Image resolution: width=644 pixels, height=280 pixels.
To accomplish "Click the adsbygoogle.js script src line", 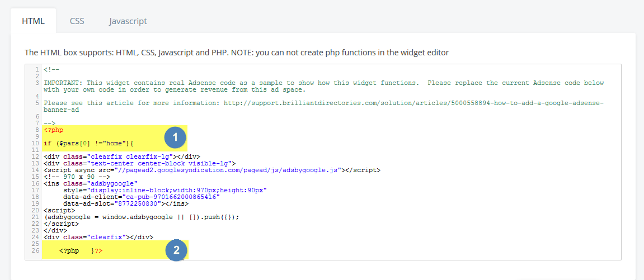I will click(212, 170).
